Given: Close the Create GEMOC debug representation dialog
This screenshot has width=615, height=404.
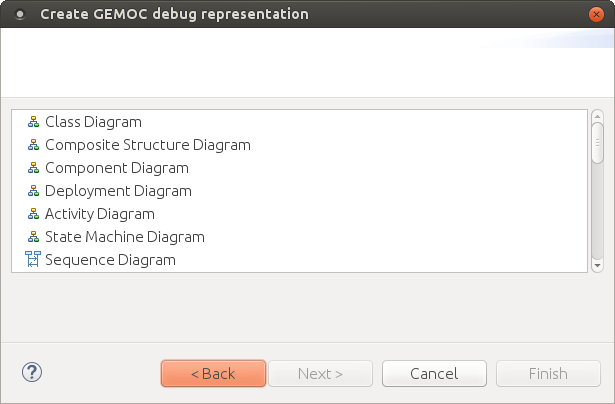Looking at the screenshot, I should coord(596,14).
